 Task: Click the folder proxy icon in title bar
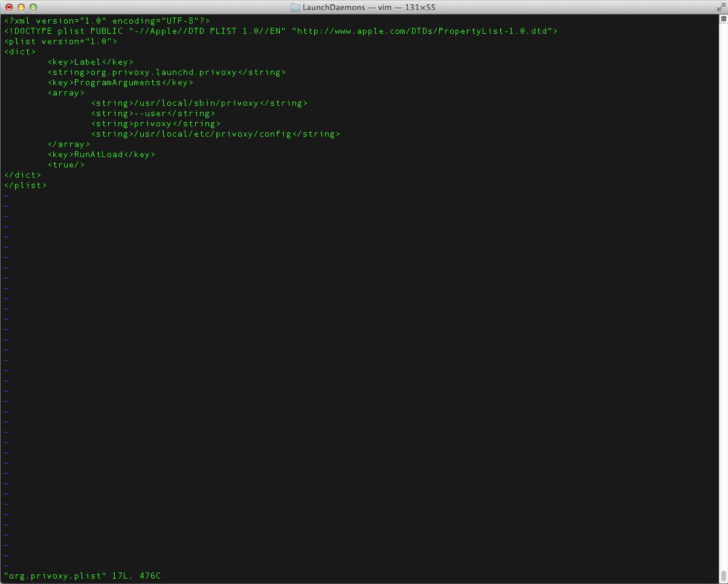click(x=295, y=7)
